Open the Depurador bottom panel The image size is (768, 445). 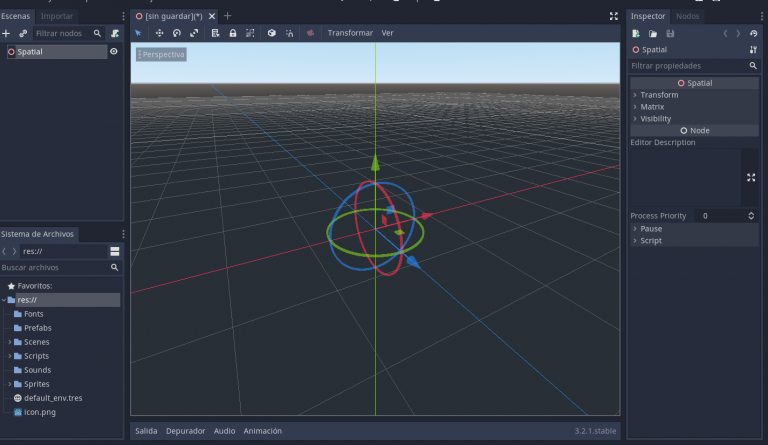coord(185,431)
